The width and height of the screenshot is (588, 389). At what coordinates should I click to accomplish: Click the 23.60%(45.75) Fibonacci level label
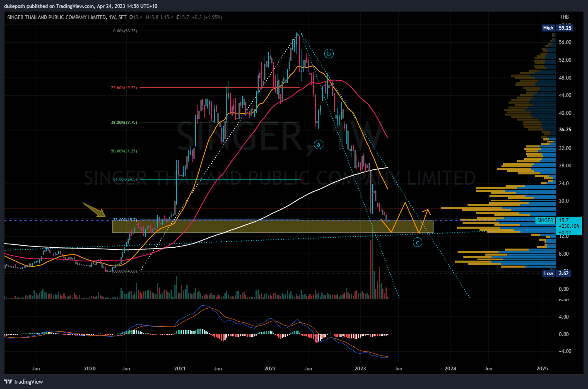pyautogui.click(x=124, y=88)
